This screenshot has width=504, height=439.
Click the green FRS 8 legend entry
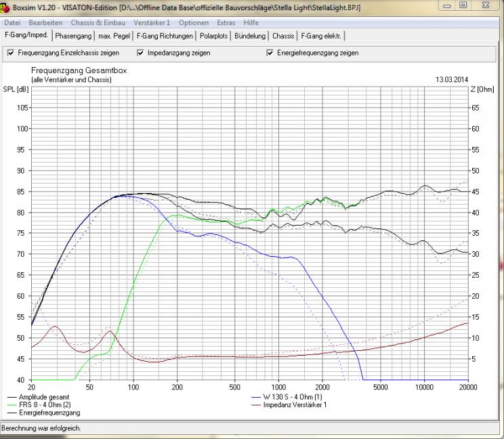[37, 405]
